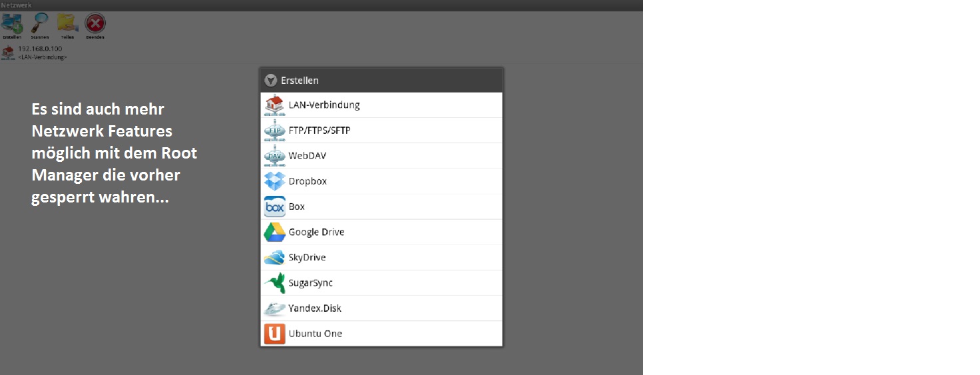Screen dimensions: 980x375
Task: Choose the FTP/FTPS/SFTP option
Action: (x=381, y=131)
